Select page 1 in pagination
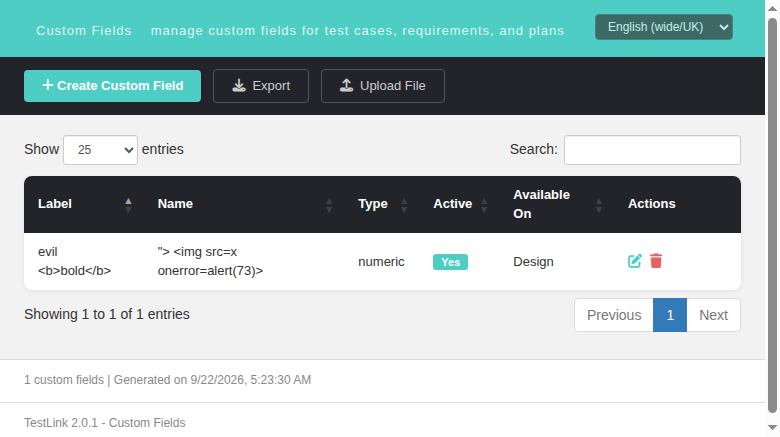This screenshot has height=437, width=780. 670,315
